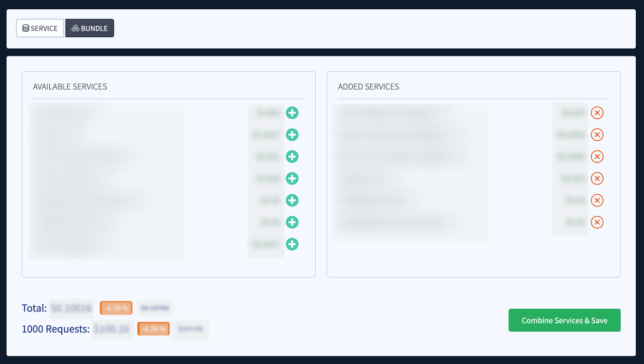Add the sixth available service using plus icon
The height and width of the screenshot is (364, 644).
click(x=292, y=222)
